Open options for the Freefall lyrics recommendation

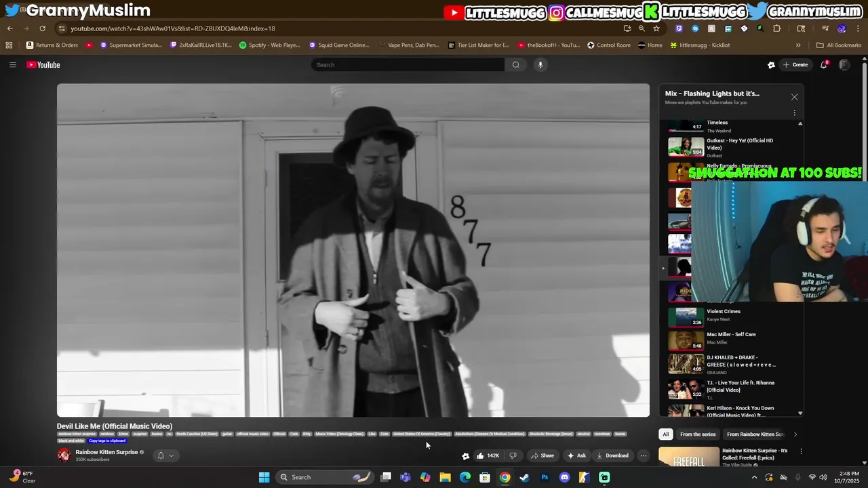point(801,451)
